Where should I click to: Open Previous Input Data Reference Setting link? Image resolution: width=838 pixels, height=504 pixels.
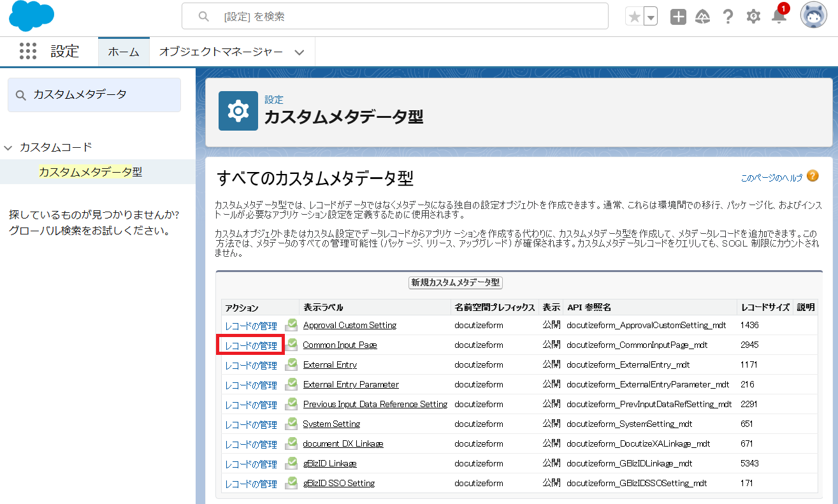pos(375,404)
